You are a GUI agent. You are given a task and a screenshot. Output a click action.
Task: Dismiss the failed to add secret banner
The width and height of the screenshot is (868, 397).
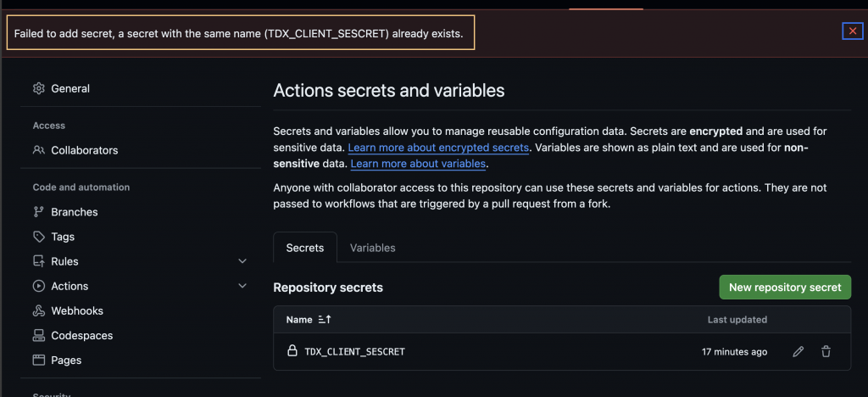pyautogui.click(x=852, y=31)
